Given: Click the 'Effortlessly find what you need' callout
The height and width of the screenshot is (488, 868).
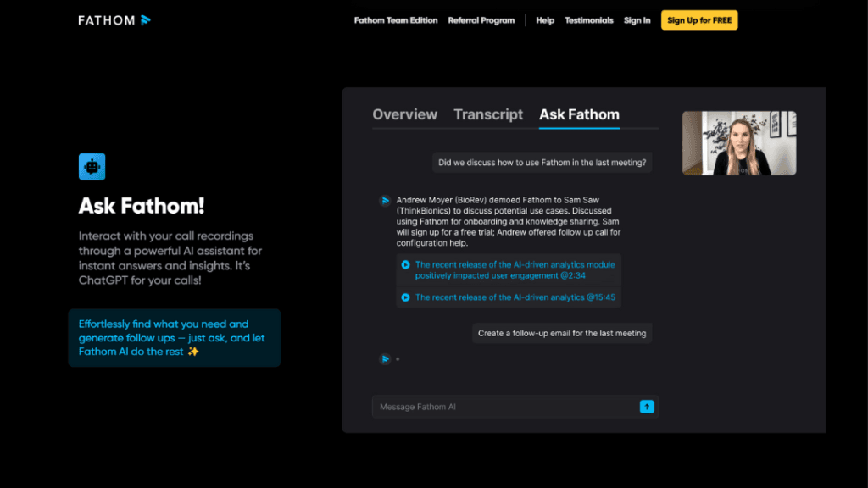Looking at the screenshot, I should [175, 338].
